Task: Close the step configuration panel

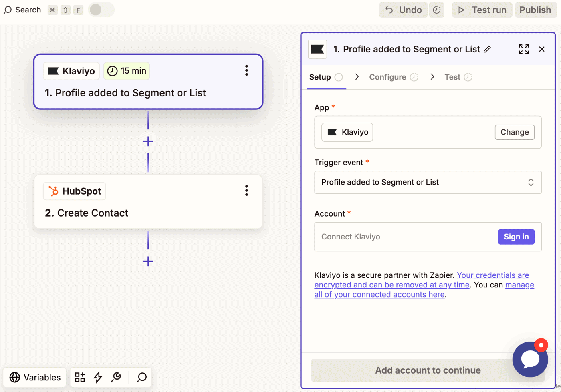Action: pyautogui.click(x=542, y=49)
